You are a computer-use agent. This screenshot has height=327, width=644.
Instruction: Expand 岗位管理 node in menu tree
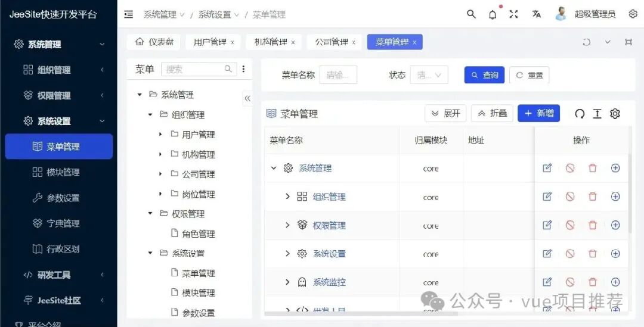[x=160, y=194]
